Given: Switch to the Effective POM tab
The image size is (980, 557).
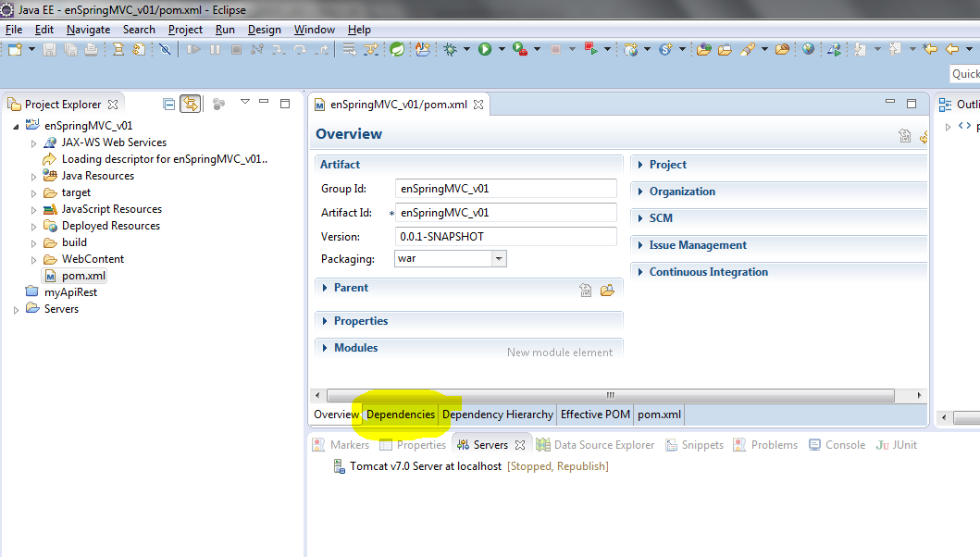Looking at the screenshot, I should (x=595, y=415).
